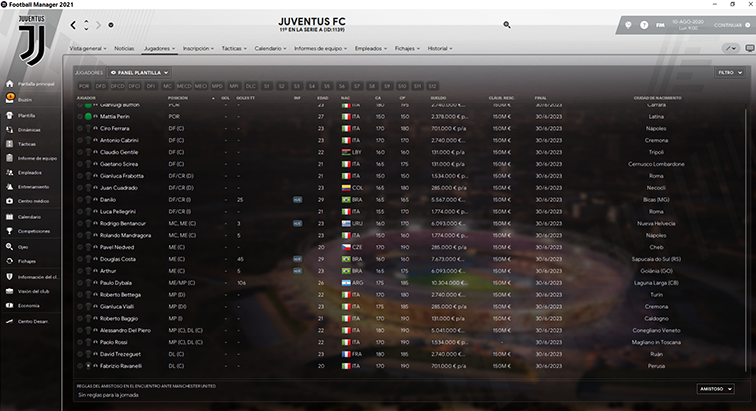Open Información del club shield icon
Image resolution: width=756 pixels, height=411 pixels.
click(10, 277)
